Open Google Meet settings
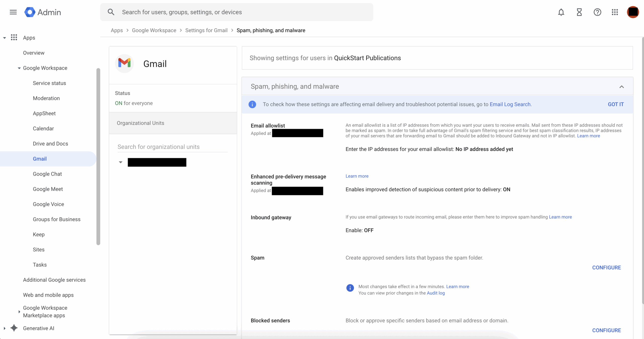Image resolution: width=644 pixels, height=339 pixels. (x=48, y=189)
